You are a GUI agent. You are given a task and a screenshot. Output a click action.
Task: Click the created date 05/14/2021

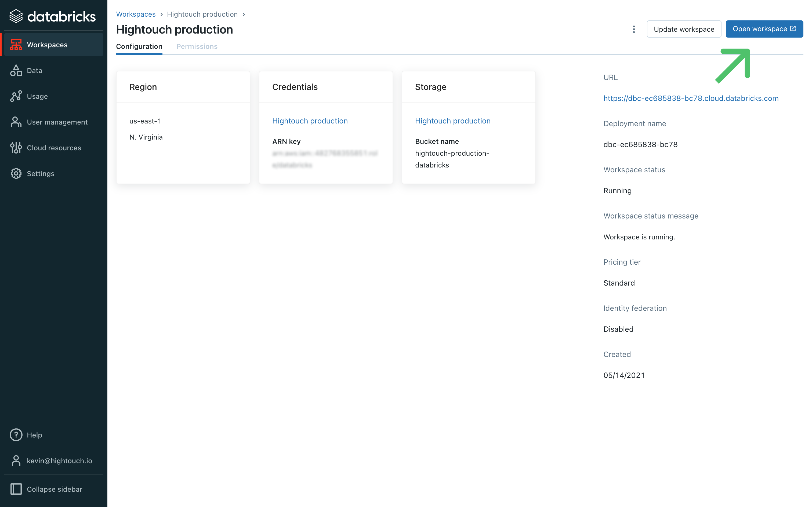click(624, 375)
